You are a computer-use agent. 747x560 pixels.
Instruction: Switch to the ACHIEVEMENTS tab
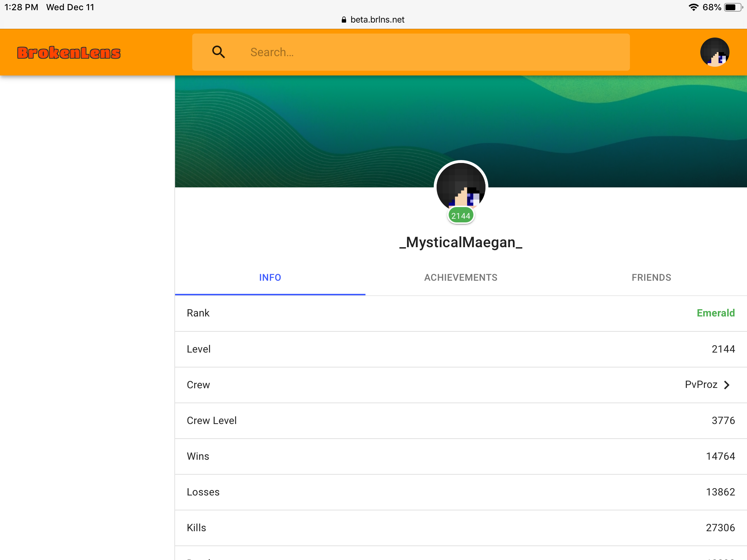pos(461,277)
